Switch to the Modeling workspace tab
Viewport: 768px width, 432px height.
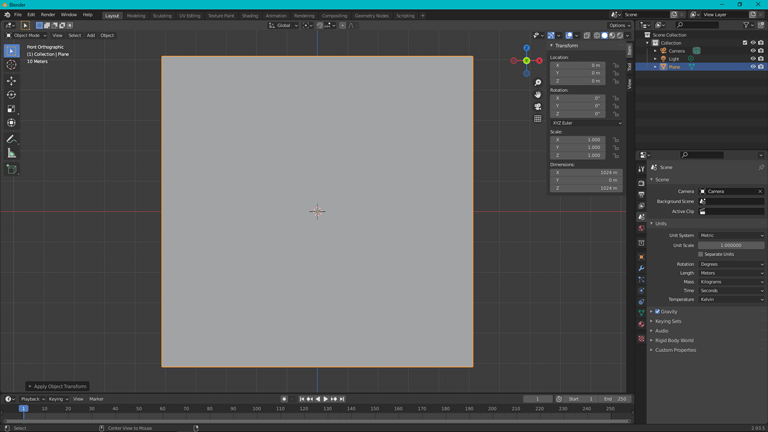[136, 16]
